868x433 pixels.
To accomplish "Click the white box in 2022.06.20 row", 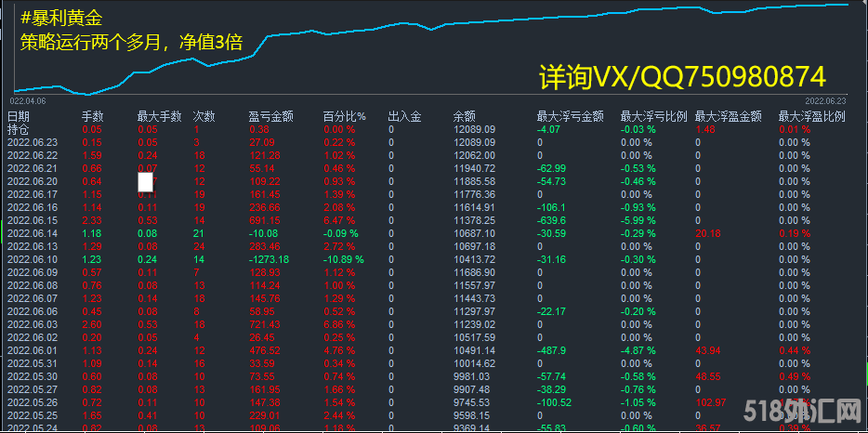I will pos(145,182).
